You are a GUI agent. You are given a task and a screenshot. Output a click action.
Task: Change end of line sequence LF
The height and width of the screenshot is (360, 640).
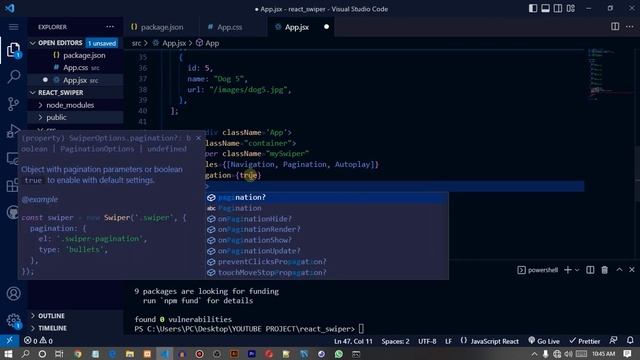pyautogui.click(x=448, y=341)
